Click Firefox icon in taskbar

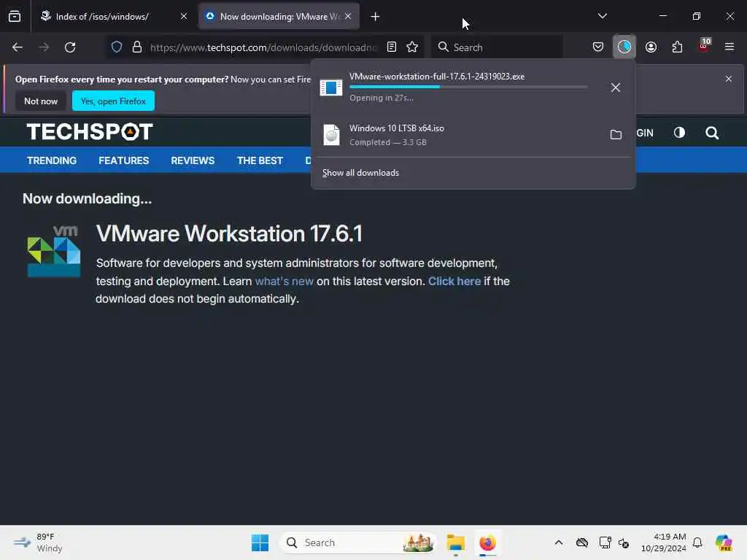click(x=487, y=542)
